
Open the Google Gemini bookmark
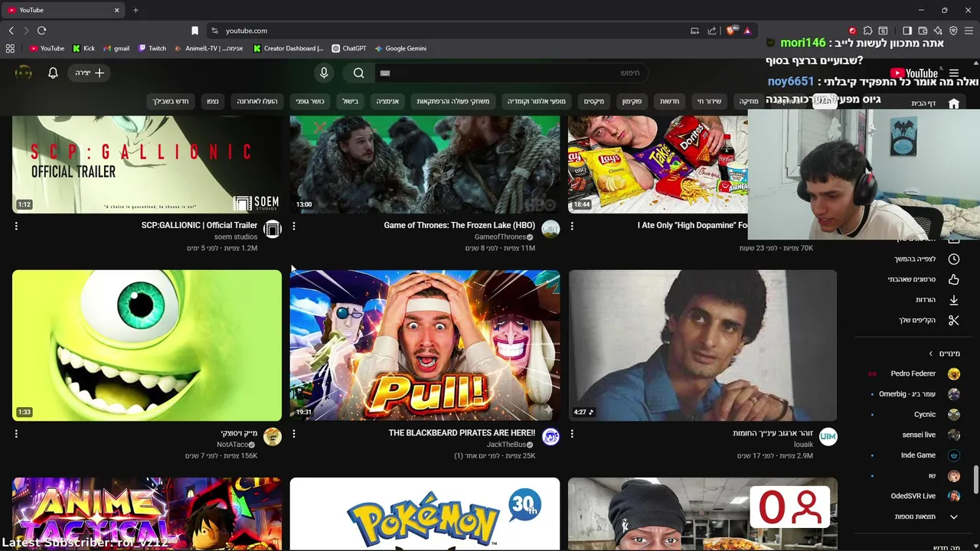point(400,48)
